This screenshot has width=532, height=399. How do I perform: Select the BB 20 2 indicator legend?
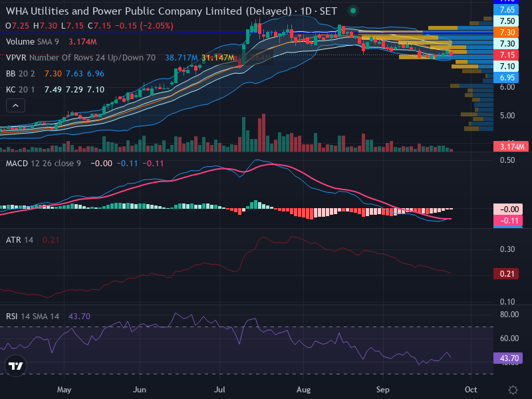pyautogui.click(x=21, y=74)
